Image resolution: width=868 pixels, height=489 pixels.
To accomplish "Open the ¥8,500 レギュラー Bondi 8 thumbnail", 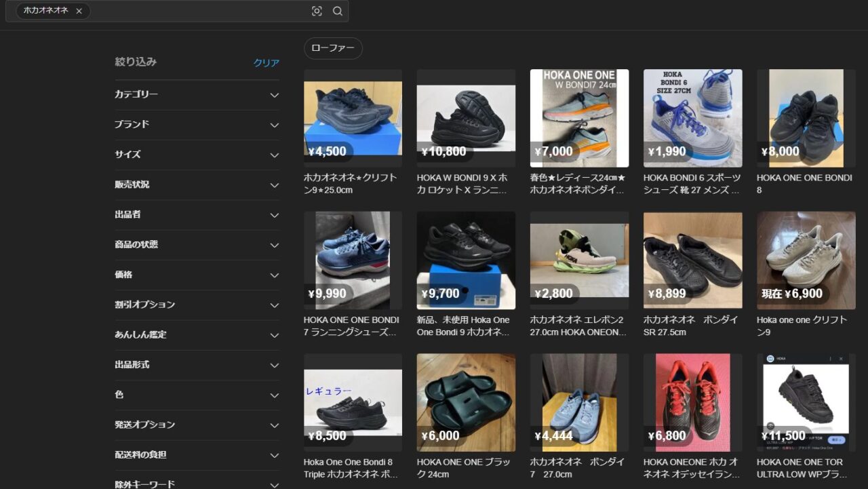I will point(353,402).
